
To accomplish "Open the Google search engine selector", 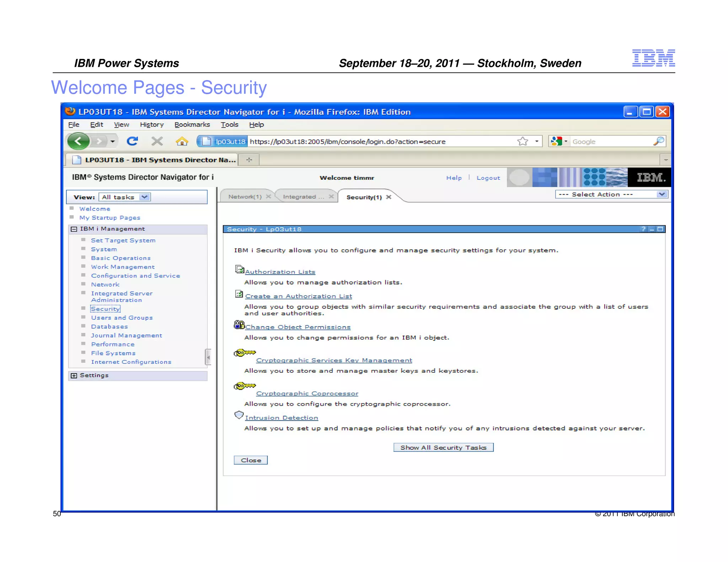I will 559,141.
